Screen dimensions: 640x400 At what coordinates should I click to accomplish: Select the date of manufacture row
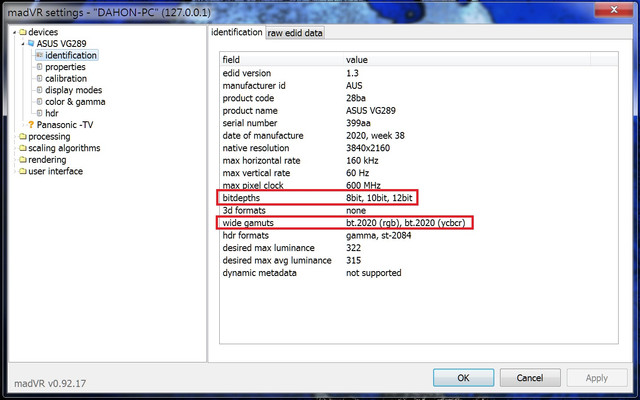pos(419,136)
